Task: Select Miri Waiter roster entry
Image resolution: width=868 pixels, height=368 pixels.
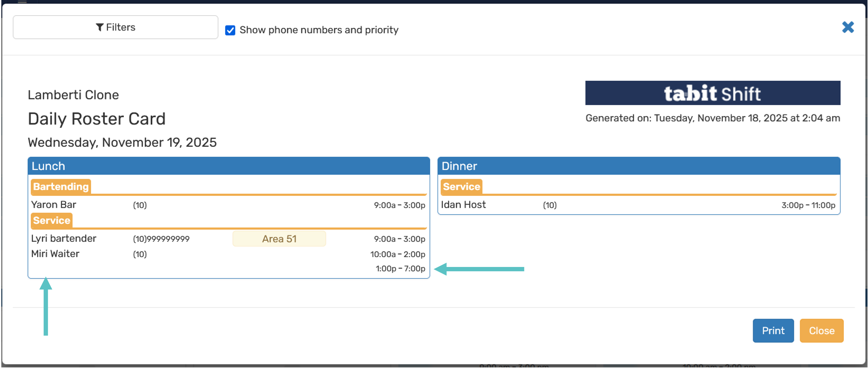Action: [228, 254]
